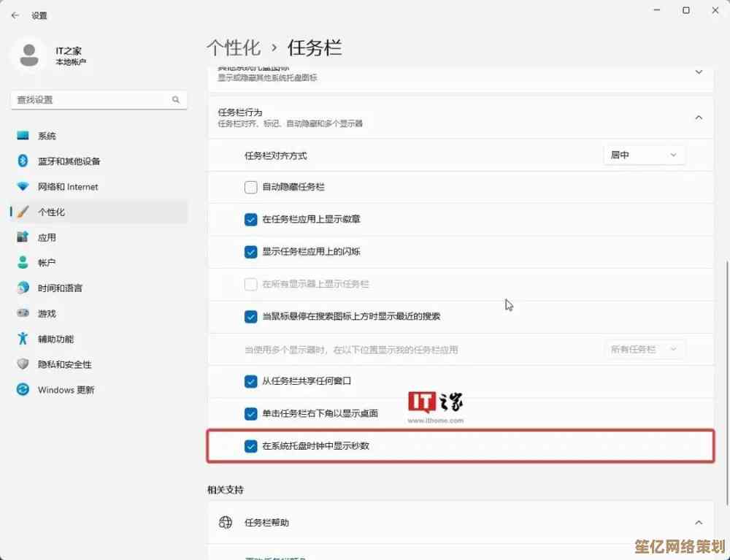This screenshot has height=560, width=730.
Task: Click the 蓝牙和其他设备 Bluetooth icon
Action: click(x=23, y=161)
